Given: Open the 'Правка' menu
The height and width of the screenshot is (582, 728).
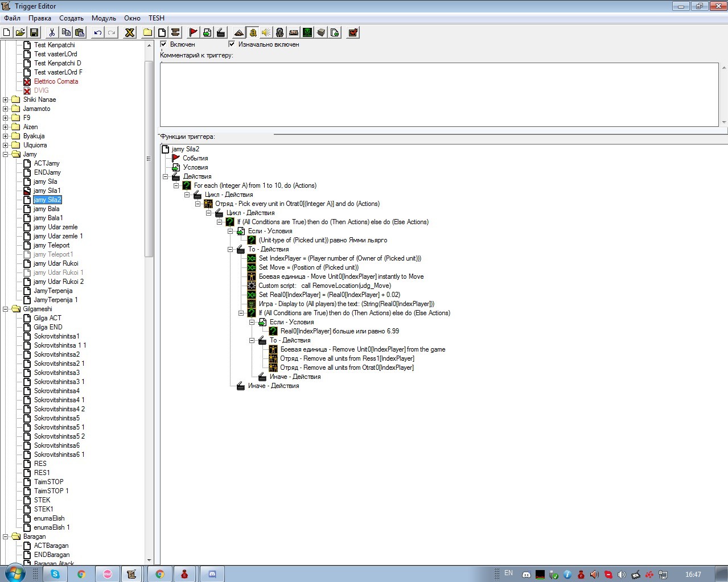Looking at the screenshot, I should (x=40, y=18).
